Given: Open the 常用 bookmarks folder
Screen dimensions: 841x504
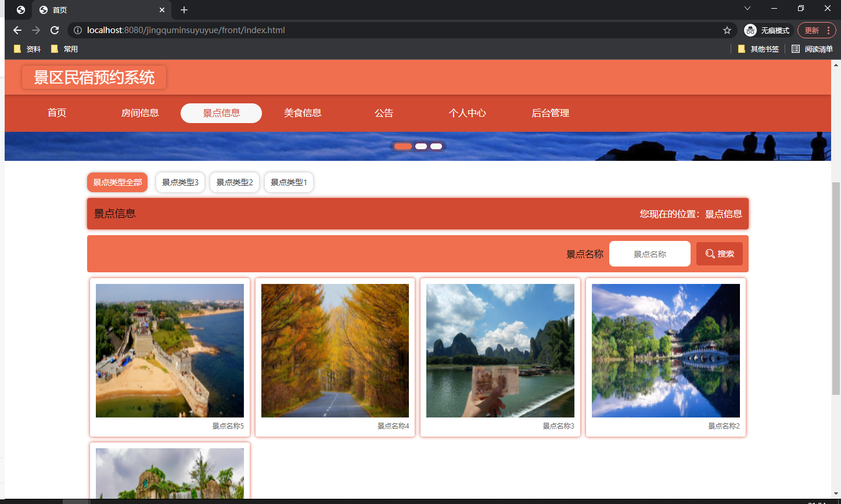Looking at the screenshot, I should click(x=64, y=49).
